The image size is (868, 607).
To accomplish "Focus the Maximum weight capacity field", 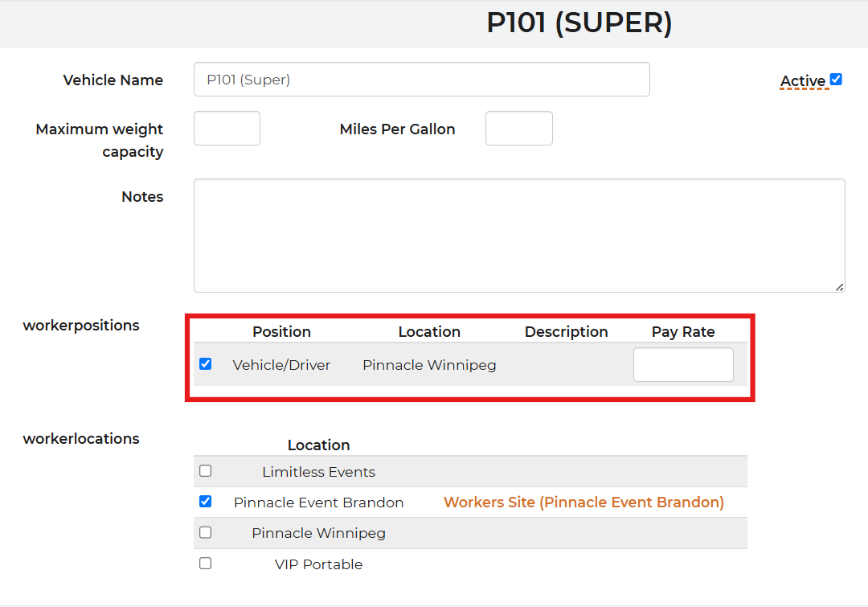I will pos(227,129).
